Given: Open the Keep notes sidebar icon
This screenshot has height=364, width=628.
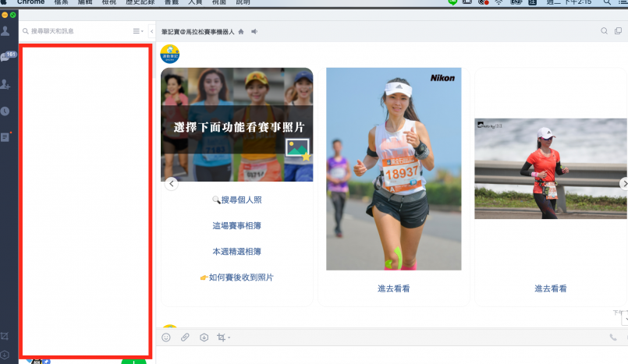Looking at the screenshot, I should point(5,137).
